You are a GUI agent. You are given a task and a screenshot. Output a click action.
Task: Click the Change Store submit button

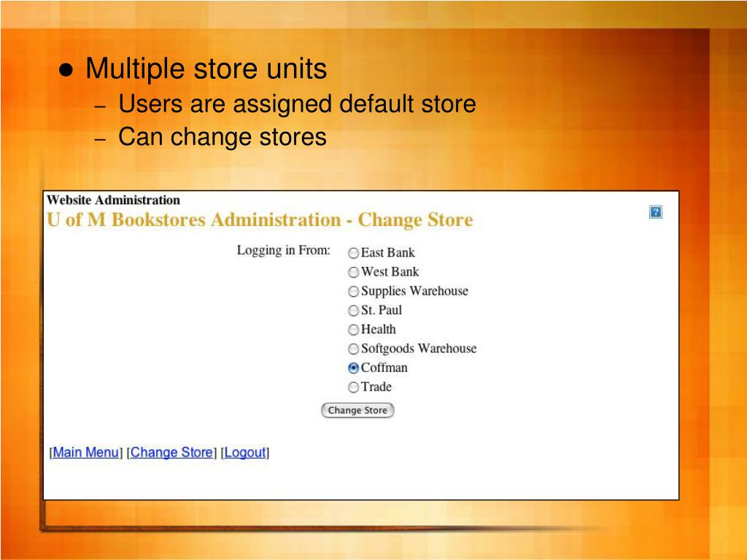[x=357, y=410]
